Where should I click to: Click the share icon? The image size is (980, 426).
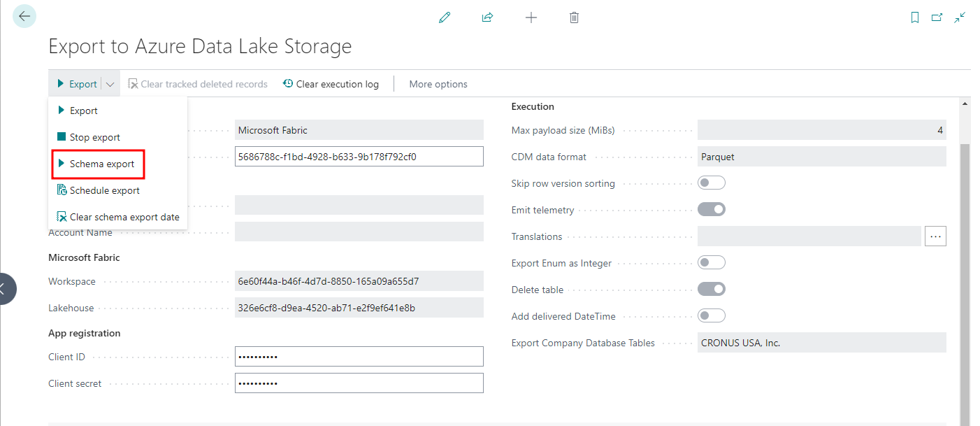click(x=488, y=17)
